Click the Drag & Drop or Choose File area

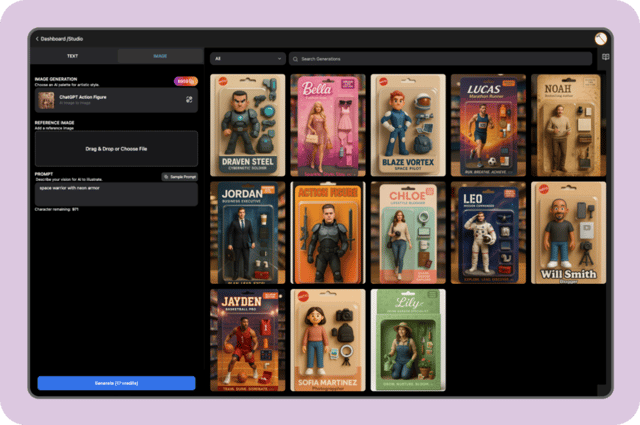(x=116, y=149)
